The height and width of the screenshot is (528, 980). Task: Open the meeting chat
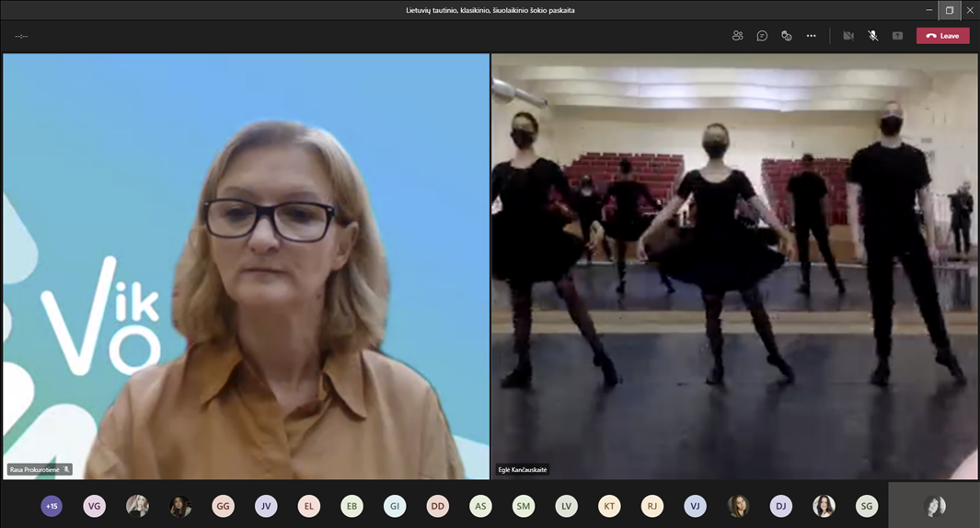[x=762, y=36]
